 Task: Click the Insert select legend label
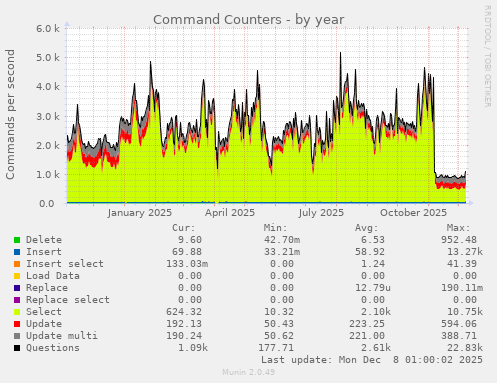pos(65,264)
